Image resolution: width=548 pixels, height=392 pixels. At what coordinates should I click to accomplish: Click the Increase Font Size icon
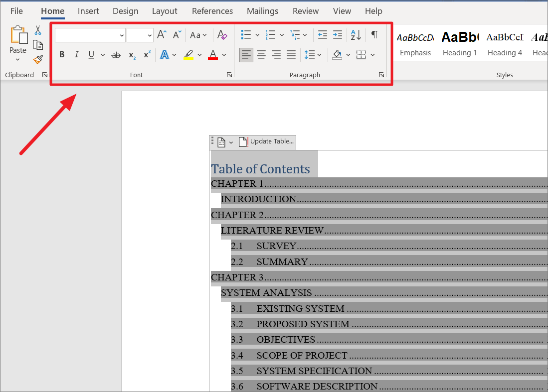coord(161,34)
